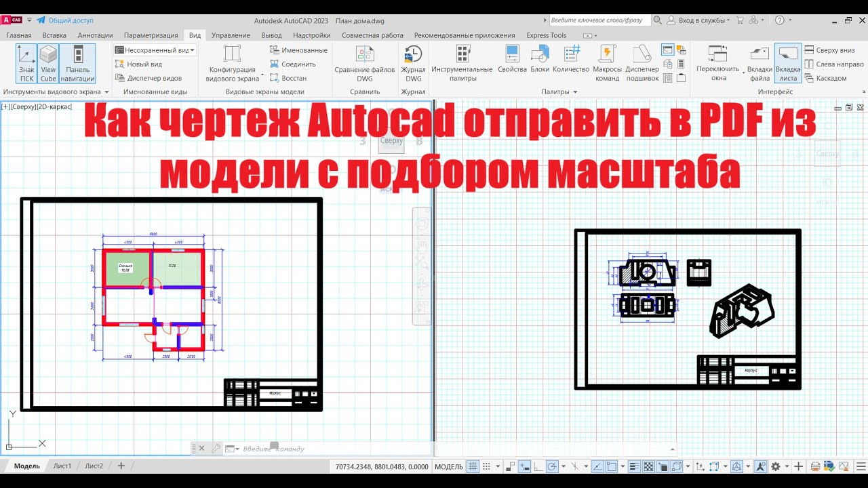Tile windows Слева направо
The height and width of the screenshot is (488, 868).
tap(833, 64)
